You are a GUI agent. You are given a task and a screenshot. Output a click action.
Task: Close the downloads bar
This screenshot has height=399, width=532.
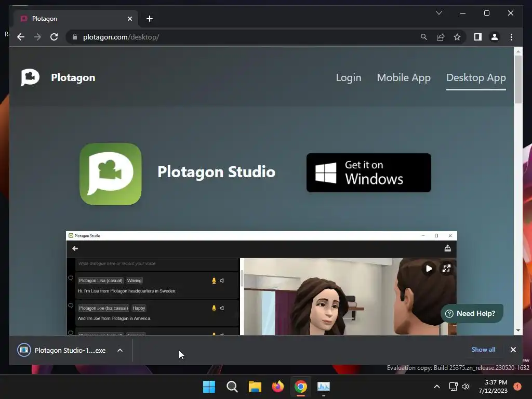[513, 350]
